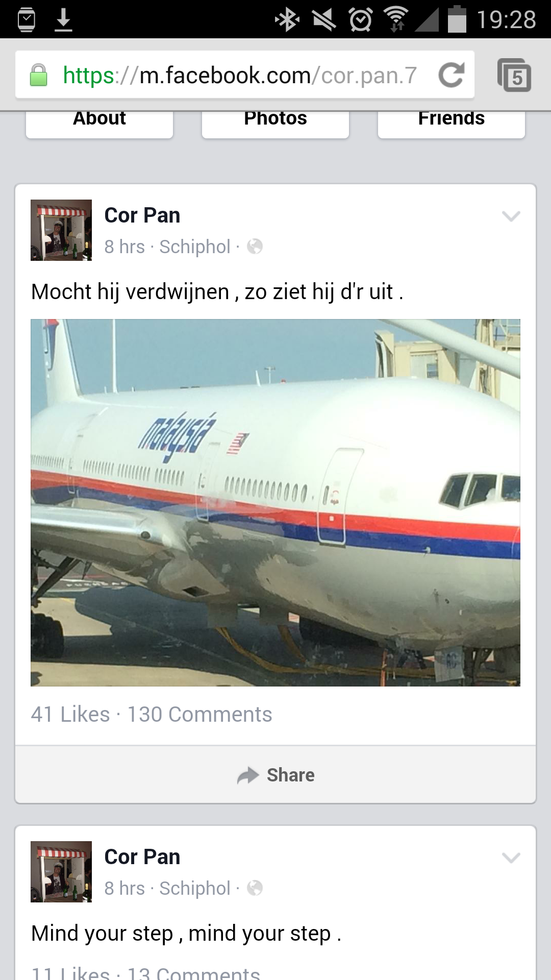This screenshot has height=980, width=551.
Task: Open the Malaysia airplane photo
Action: [275, 503]
